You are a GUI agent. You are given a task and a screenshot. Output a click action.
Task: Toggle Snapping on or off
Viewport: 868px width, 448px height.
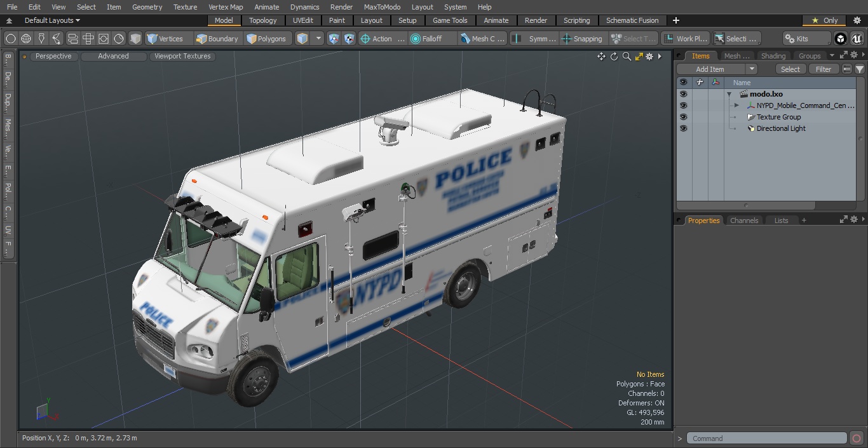[x=582, y=39]
